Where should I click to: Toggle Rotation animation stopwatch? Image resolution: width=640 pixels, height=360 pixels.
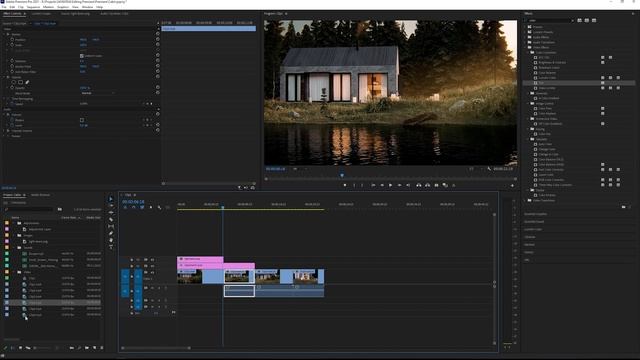[12, 61]
